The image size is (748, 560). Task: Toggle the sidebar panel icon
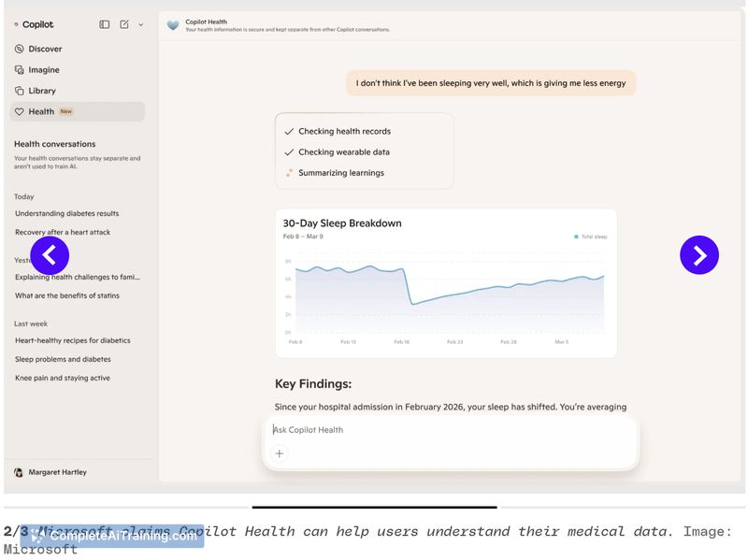point(104,24)
